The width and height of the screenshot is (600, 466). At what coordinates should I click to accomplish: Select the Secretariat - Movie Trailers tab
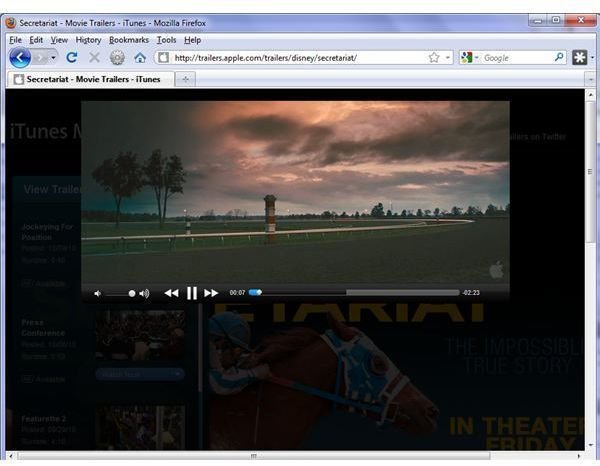[91, 79]
